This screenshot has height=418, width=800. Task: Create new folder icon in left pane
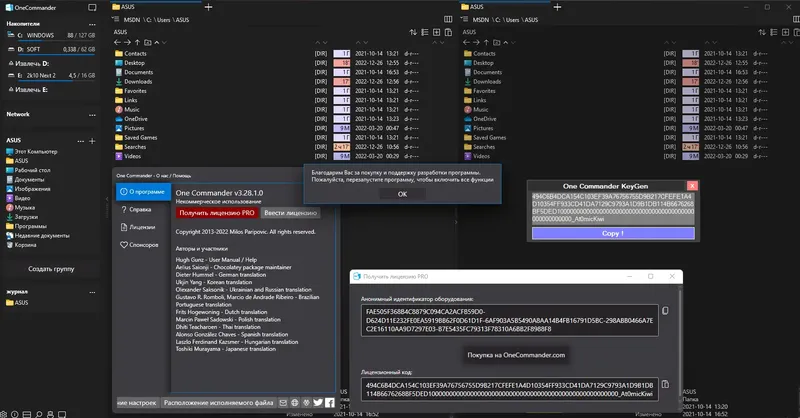pyautogui.click(x=147, y=42)
